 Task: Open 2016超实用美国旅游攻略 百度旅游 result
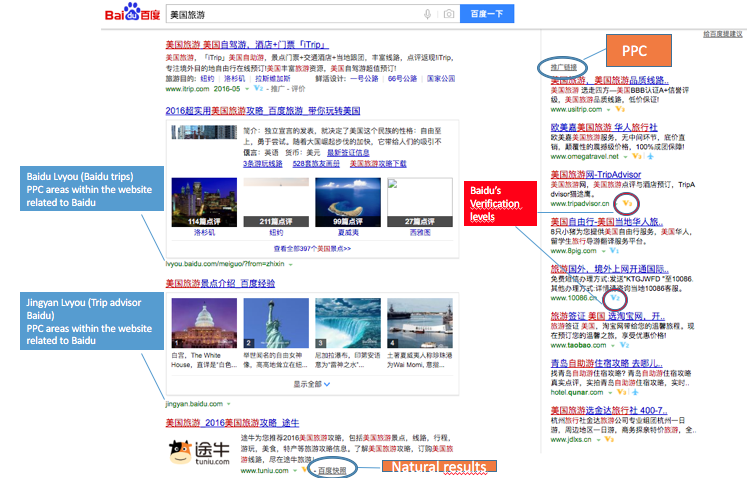[x=263, y=111]
